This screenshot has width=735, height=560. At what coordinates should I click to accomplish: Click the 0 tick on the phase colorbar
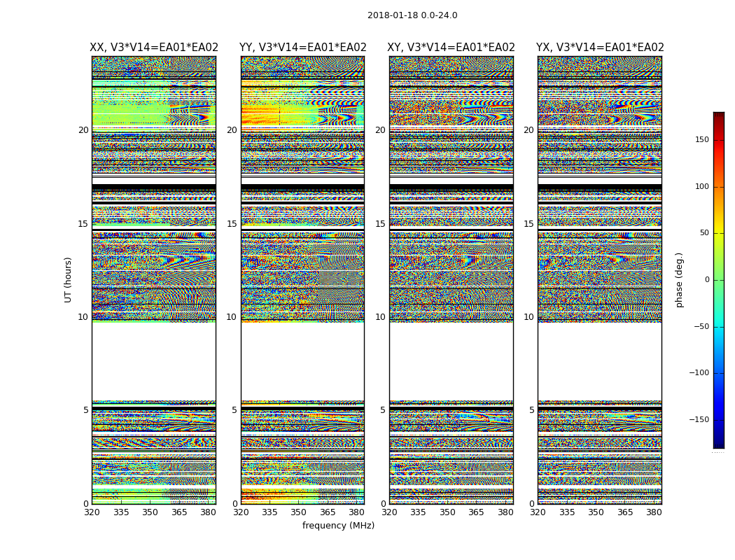click(707, 280)
